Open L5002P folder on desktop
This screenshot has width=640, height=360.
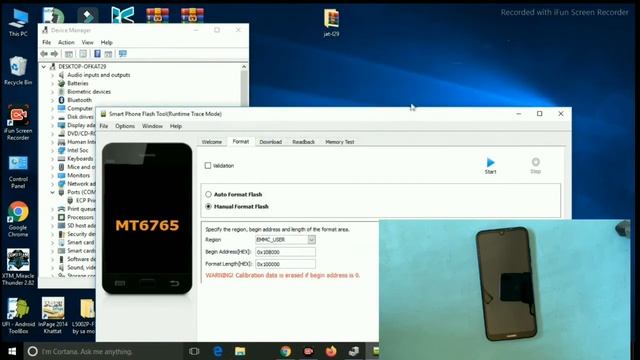pos(85,315)
